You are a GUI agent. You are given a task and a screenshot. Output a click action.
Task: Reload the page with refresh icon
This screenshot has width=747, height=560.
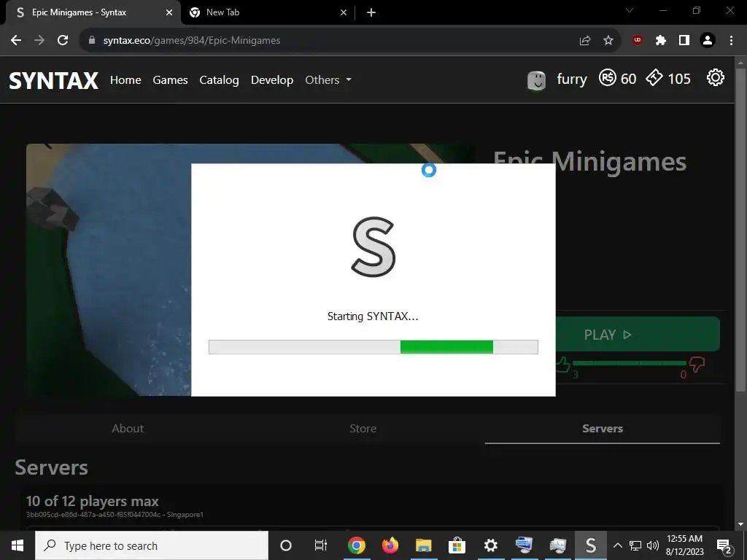tap(63, 41)
